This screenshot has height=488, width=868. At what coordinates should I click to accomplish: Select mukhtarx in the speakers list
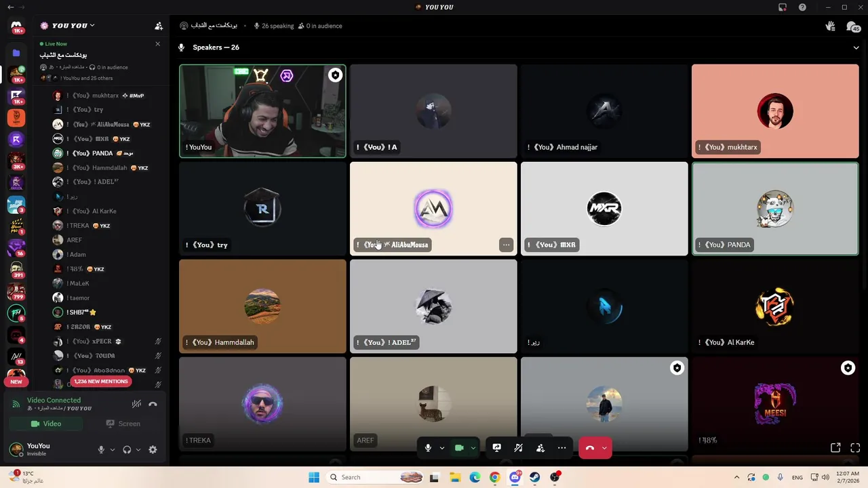pyautogui.click(x=98, y=96)
